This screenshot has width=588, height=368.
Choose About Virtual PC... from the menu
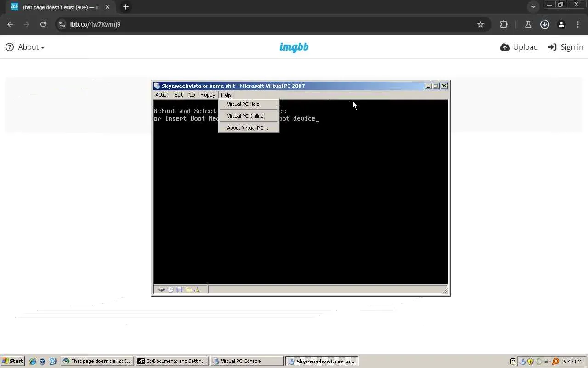[x=249, y=128]
